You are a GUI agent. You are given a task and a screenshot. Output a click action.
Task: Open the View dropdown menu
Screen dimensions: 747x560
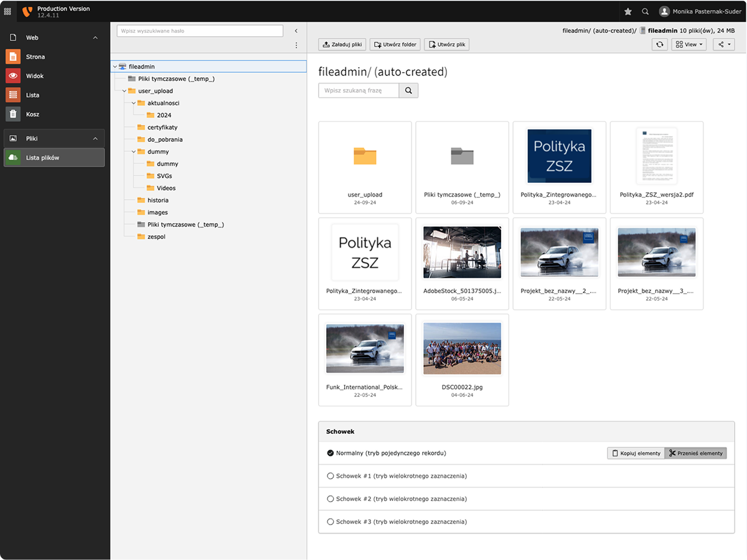689,45
